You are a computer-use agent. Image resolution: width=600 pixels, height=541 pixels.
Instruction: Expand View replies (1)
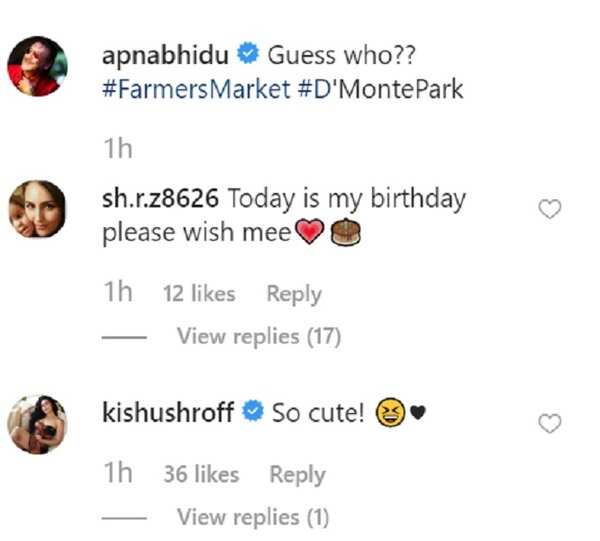click(253, 517)
